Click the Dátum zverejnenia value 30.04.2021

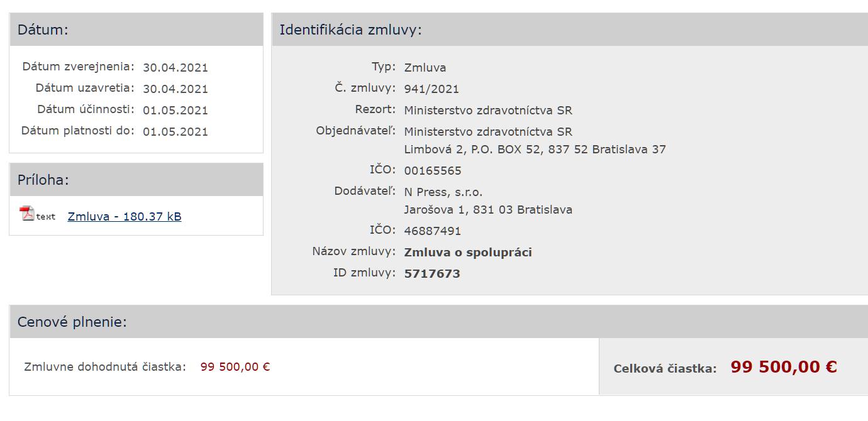[175, 68]
